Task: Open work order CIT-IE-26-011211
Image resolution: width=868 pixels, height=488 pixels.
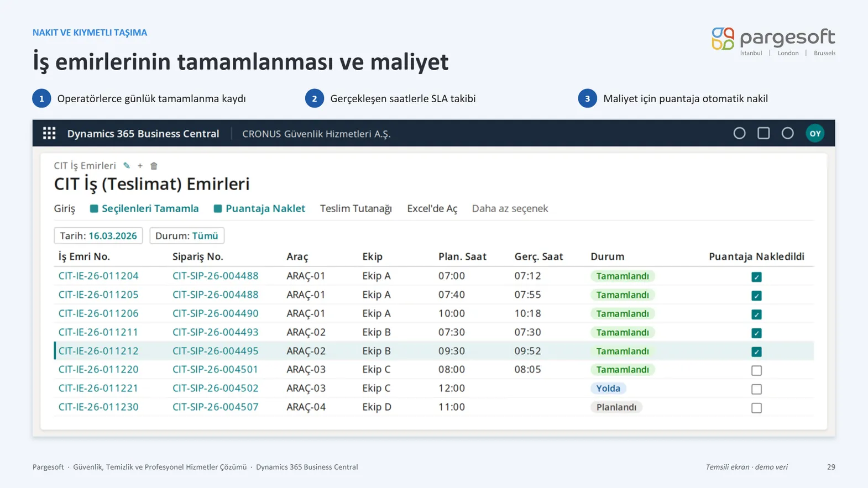Action: tap(98, 332)
